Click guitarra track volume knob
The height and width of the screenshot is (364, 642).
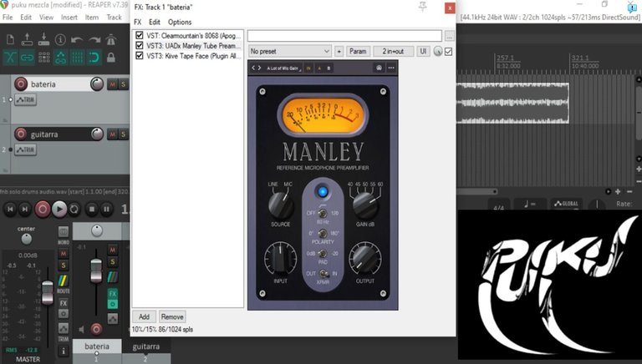click(97, 134)
